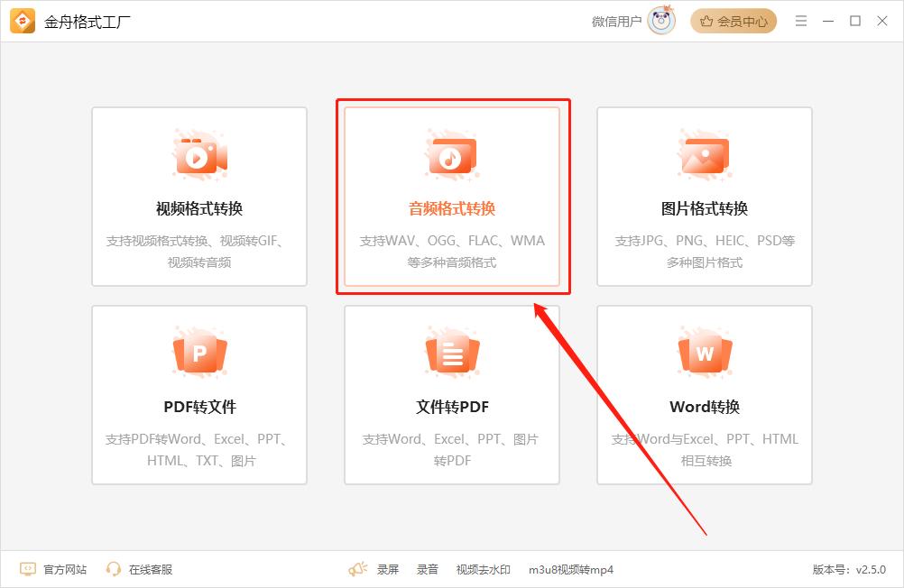This screenshot has width=904, height=588.
Task: Select the 音频格式转换 title
Action: click(x=452, y=208)
